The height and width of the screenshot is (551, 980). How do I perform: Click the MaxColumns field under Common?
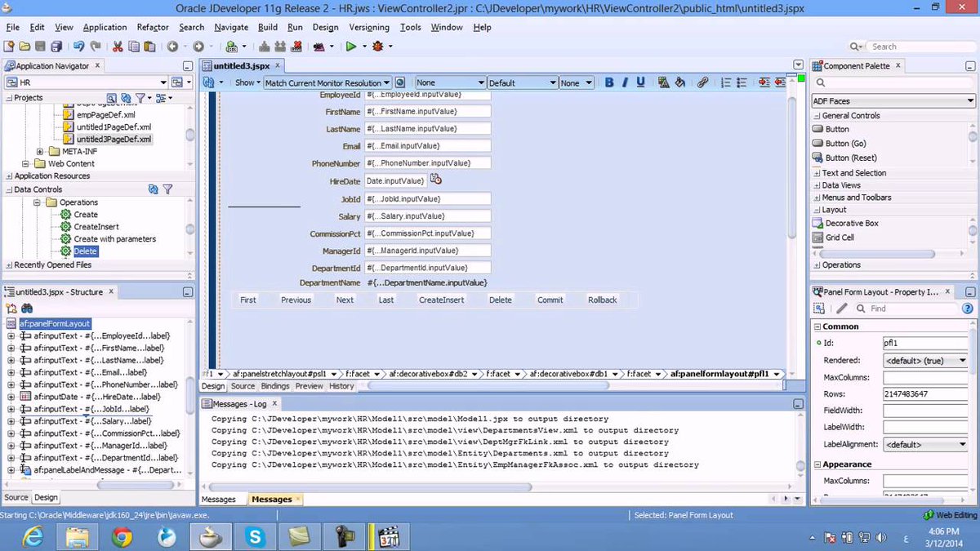pos(924,378)
